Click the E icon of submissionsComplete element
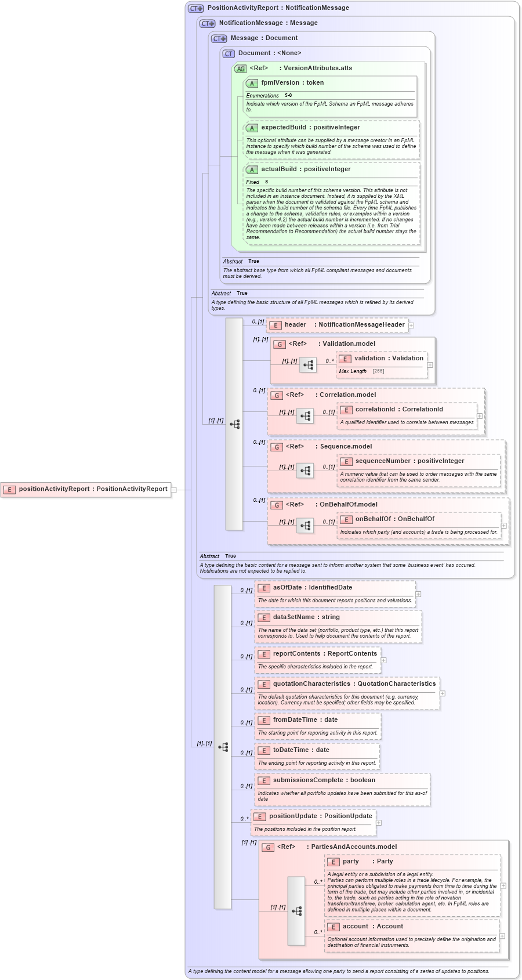 (264, 780)
